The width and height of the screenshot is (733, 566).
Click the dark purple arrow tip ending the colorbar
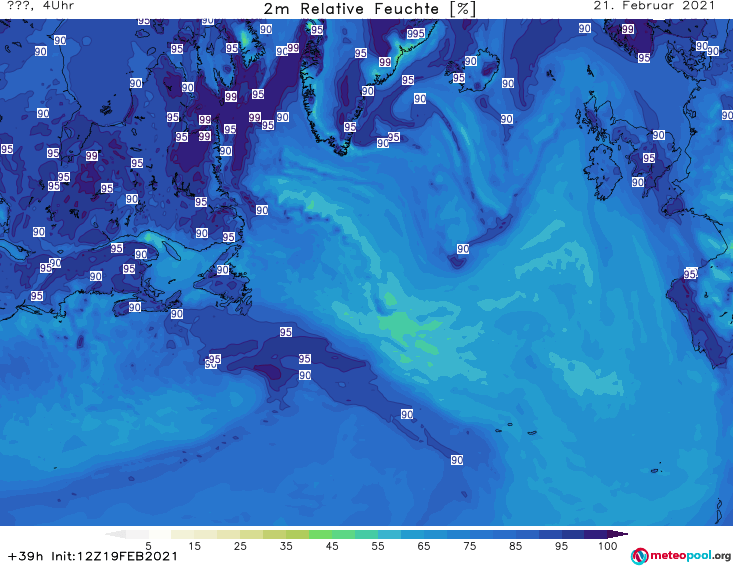620,534
